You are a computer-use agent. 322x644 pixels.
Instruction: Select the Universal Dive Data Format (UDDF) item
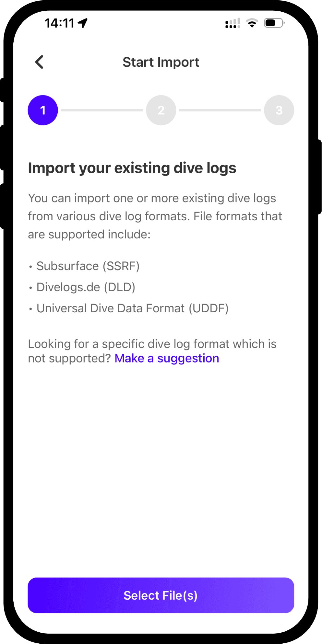click(x=132, y=308)
